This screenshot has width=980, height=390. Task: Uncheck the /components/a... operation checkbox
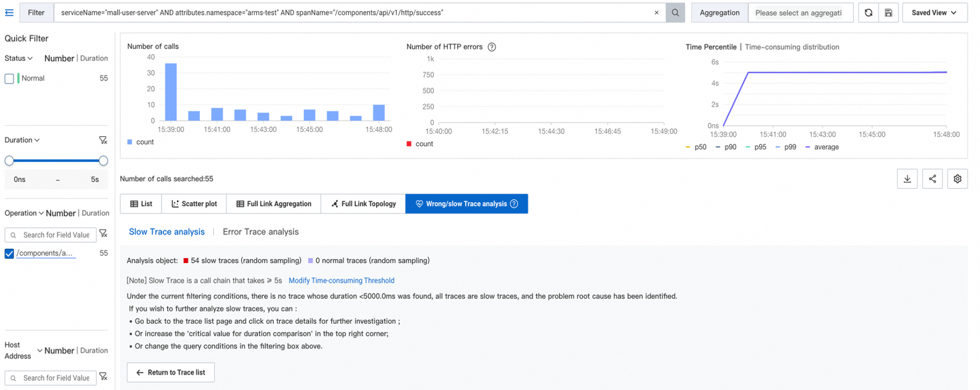pos(9,253)
